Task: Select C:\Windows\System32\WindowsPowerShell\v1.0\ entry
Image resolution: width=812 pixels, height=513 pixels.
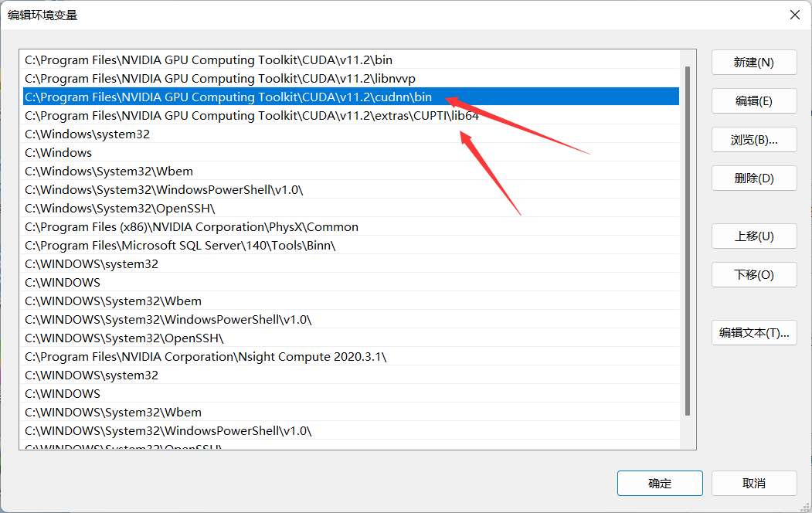Action: click(351, 190)
